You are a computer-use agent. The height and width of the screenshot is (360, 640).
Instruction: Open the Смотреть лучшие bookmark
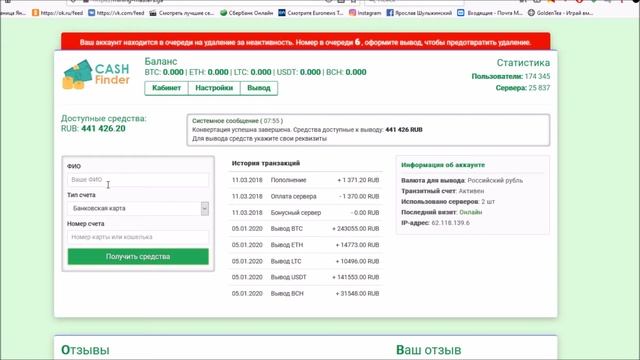pyautogui.click(x=182, y=13)
